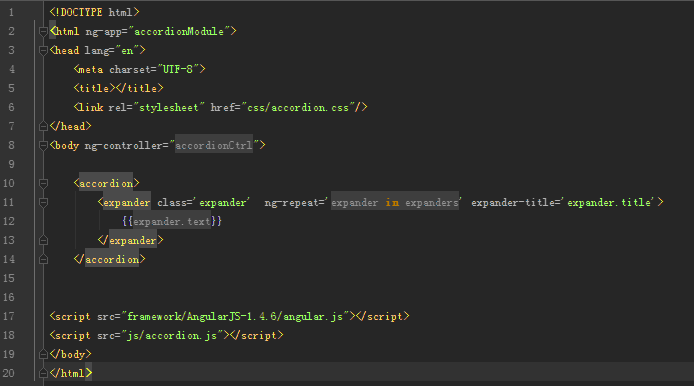Click line number 9 in the gutter
Image resolution: width=694 pixels, height=386 pixels.
tap(11, 164)
